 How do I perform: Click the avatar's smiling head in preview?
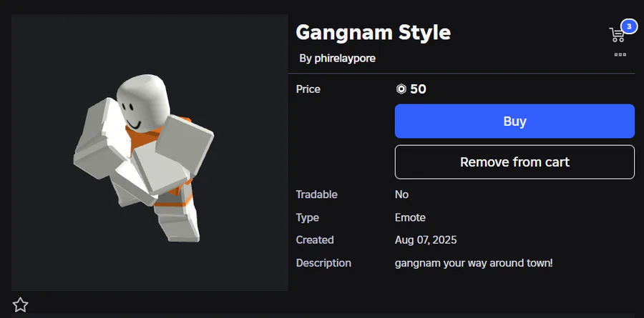143,103
